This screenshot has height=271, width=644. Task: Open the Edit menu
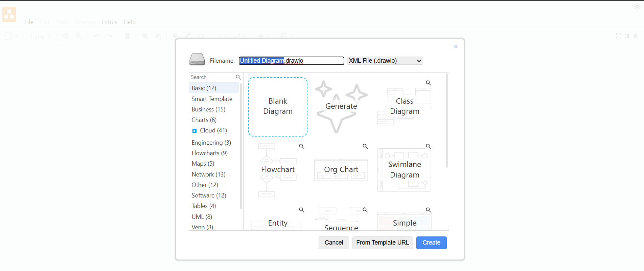click(44, 22)
